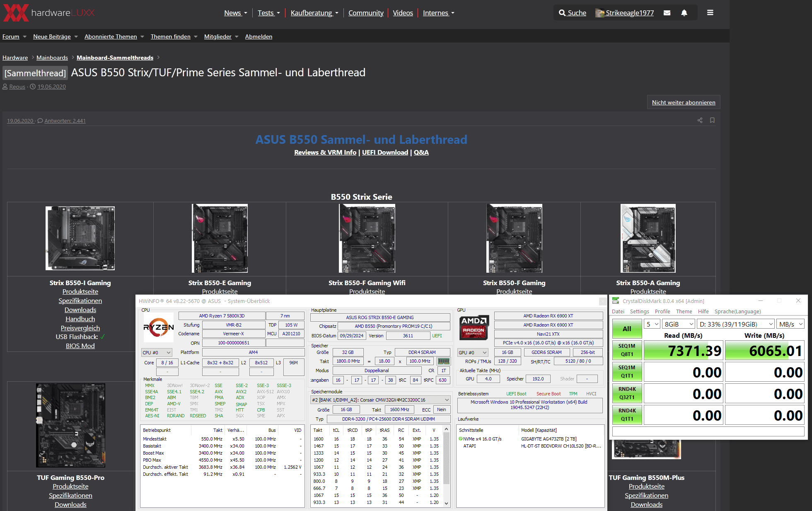The width and height of the screenshot is (812, 511).
Task: Click the CrystalDiskMark bottom text field
Action: point(708,431)
